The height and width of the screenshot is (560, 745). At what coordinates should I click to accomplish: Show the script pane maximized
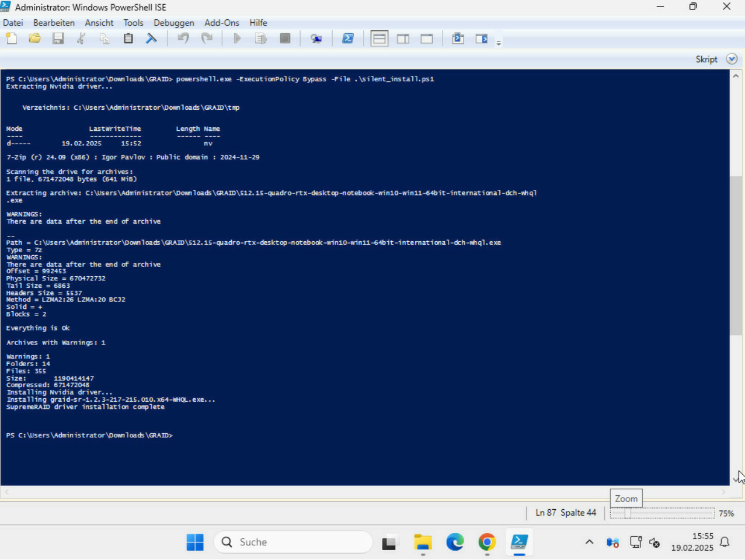tap(427, 39)
